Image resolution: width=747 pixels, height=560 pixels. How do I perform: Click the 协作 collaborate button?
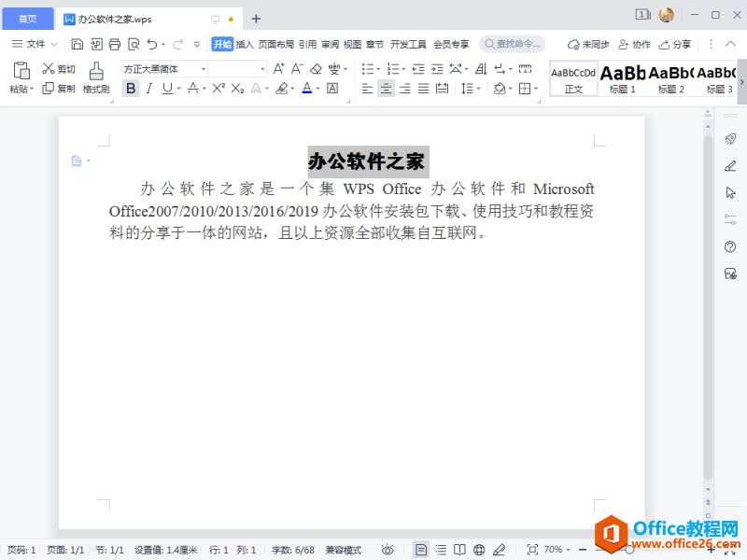(x=634, y=44)
